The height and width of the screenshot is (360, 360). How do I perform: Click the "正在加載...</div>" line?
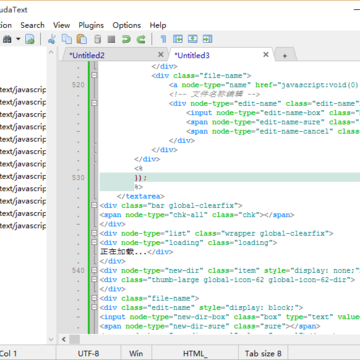click(x=136, y=252)
